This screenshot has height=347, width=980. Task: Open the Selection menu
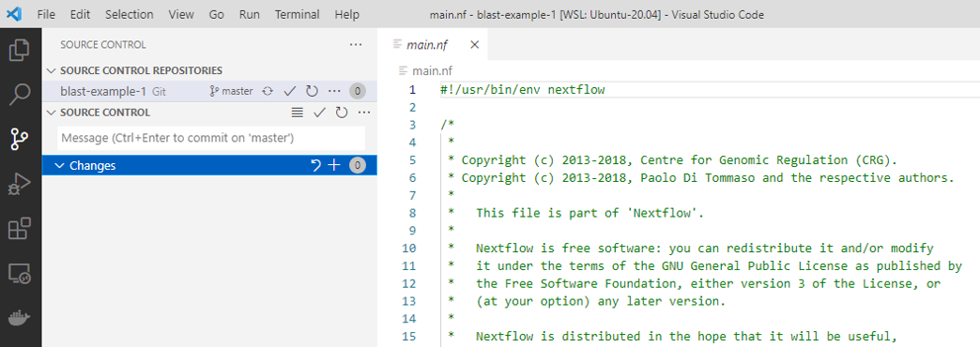tap(130, 14)
